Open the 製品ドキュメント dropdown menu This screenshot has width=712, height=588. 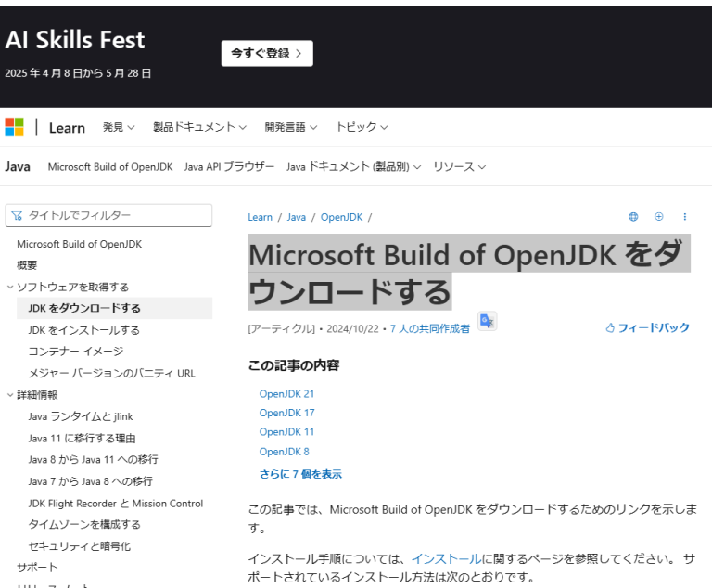pyautogui.click(x=199, y=127)
